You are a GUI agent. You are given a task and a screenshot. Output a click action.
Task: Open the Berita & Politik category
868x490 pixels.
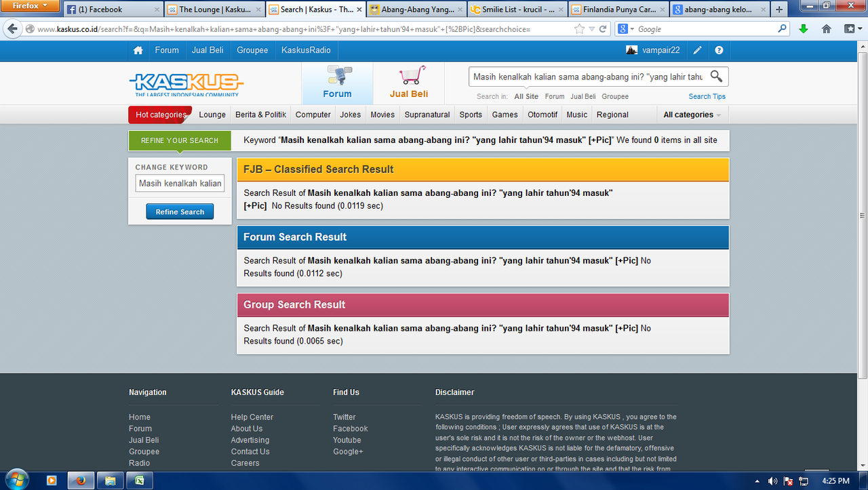(261, 115)
